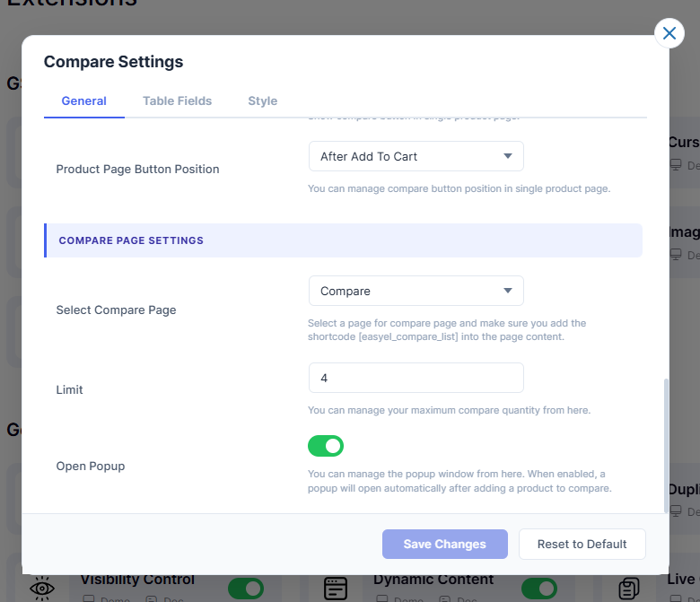
Task: Click the Visibility Control eye icon
Action: click(42, 588)
